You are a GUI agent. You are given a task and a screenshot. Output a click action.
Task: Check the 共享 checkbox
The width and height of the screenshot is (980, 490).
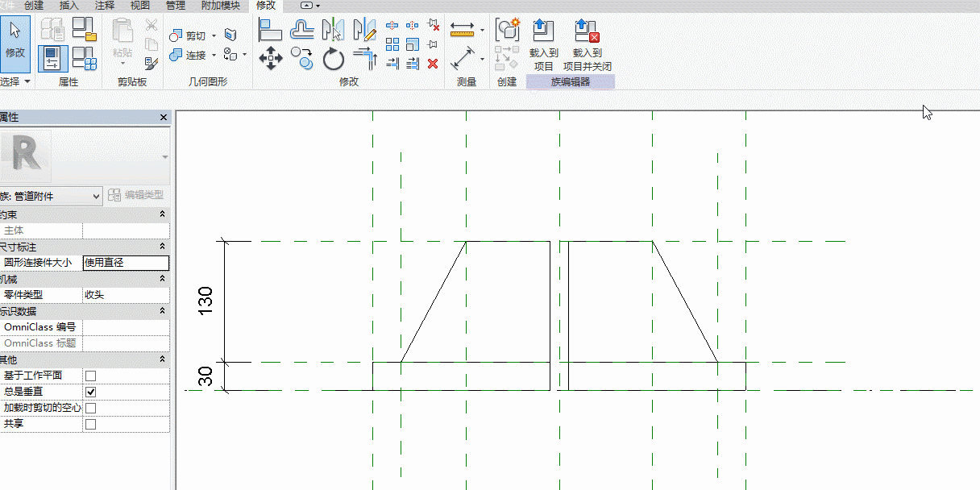tap(90, 424)
